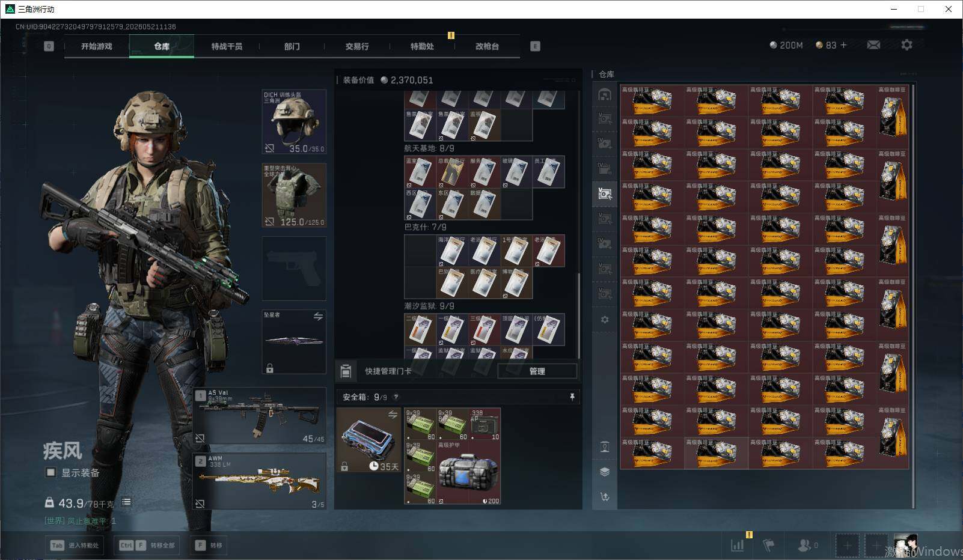The image size is (963, 560).
Task: Toggle the 显示装备 checkbox
Action: (51, 473)
